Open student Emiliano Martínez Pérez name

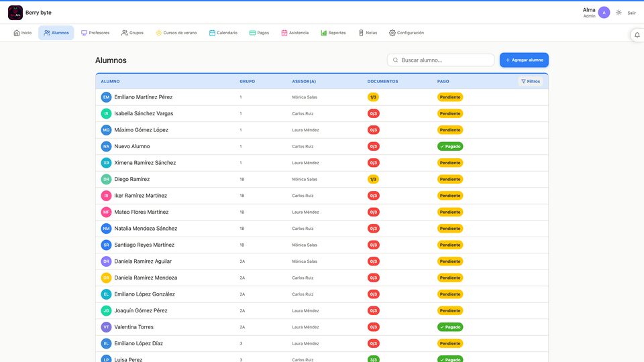click(x=144, y=97)
